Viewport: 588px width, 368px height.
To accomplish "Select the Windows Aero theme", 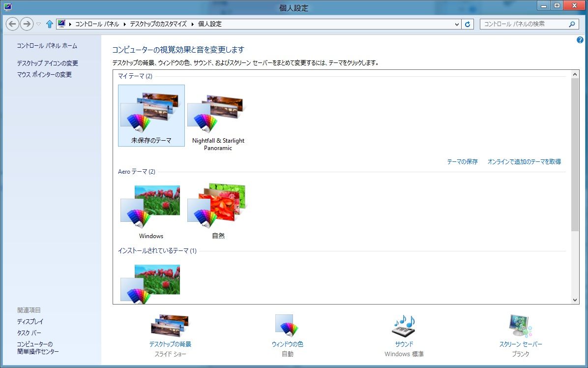I will click(x=151, y=211).
